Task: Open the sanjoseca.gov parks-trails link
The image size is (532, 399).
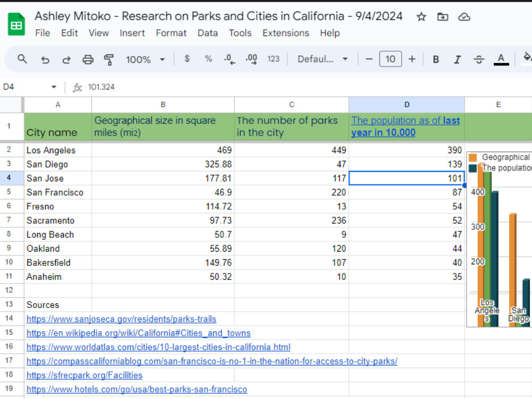Action: pos(121,319)
